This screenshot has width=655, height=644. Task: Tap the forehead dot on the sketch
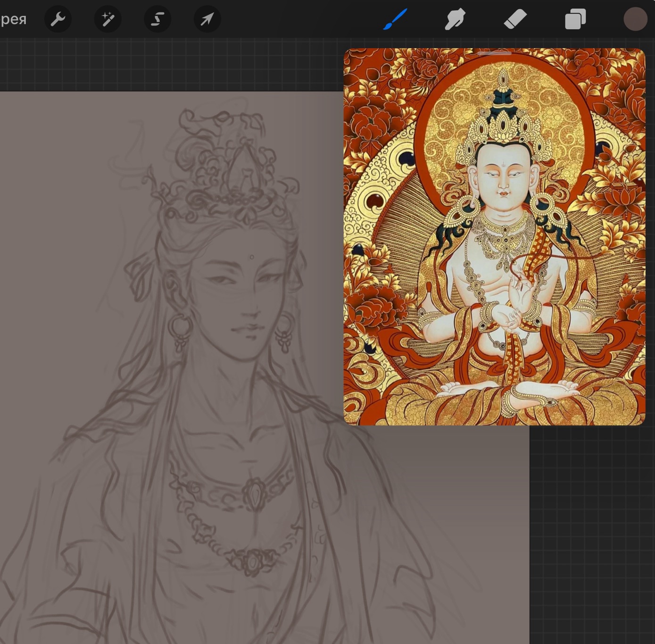[x=252, y=257]
